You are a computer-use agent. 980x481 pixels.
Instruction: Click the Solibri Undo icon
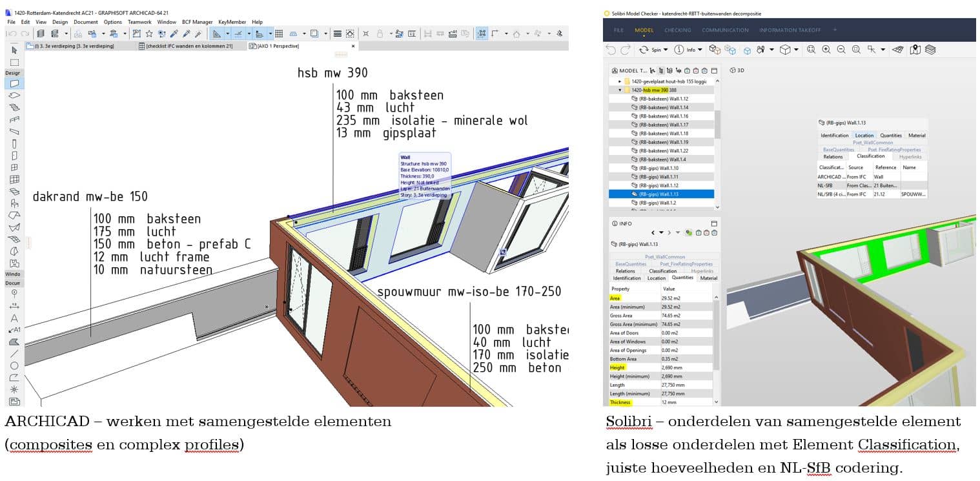(x=611, y=50)
